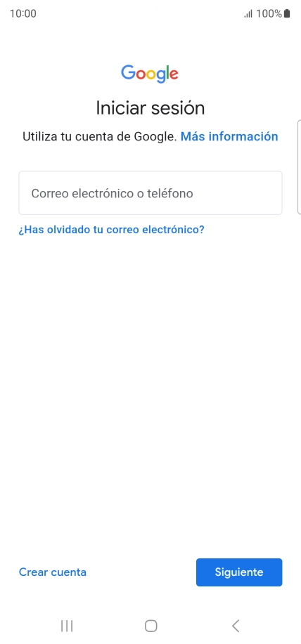Click the Siguiente button
301x644 pixels.
coord(239,572)
